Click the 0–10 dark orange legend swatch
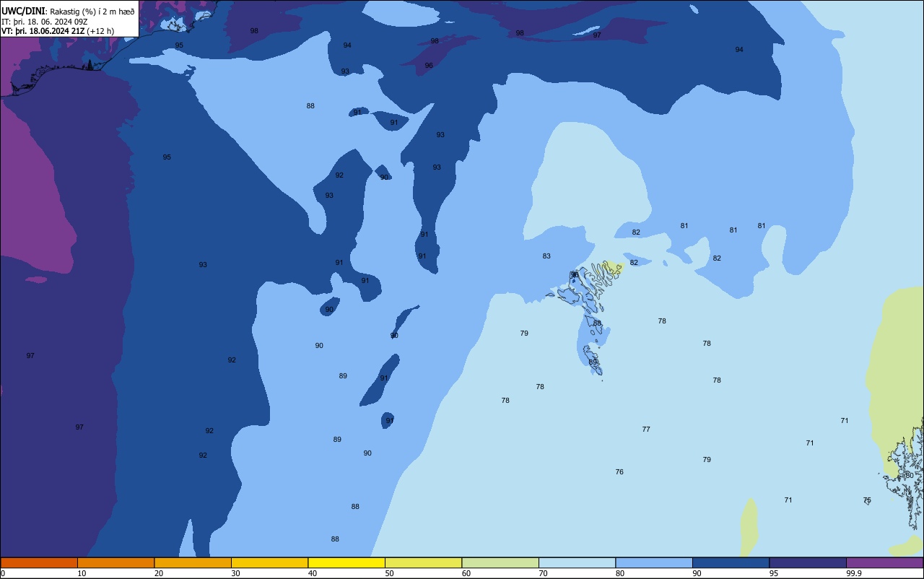924x579 pixels. click(x=39, y=562)
